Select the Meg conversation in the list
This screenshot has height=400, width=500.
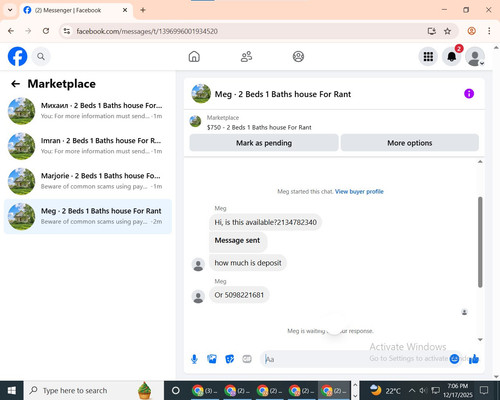[88, 217]
